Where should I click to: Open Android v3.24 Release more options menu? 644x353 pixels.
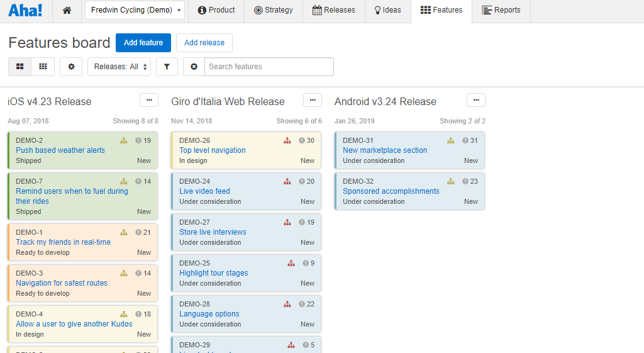point(476,100)
